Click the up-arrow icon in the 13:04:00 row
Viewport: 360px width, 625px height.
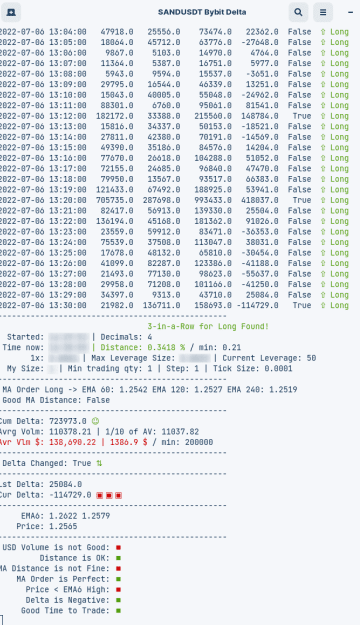(x=323, y=32)
